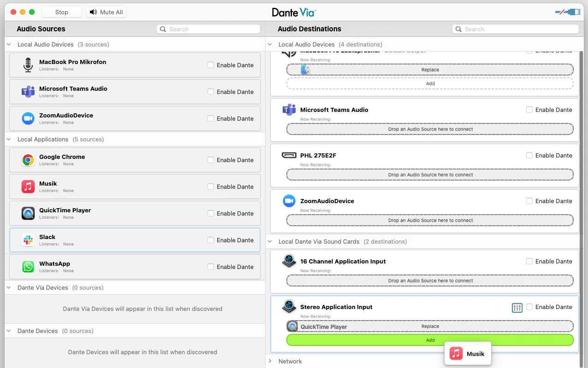Click the drop zone under 16 Channel Application Input
This screenshot has height=368, width=588.
tap(430, 280)
